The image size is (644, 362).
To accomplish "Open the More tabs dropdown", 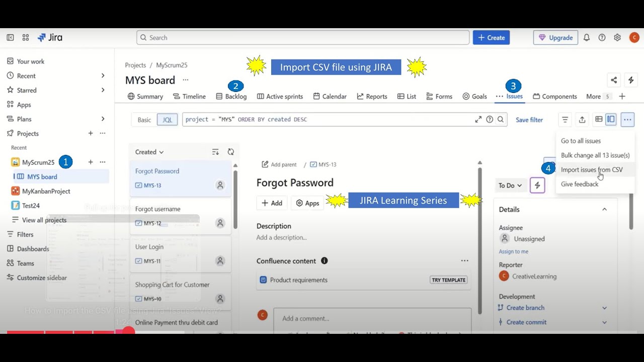I will (598, 97).
